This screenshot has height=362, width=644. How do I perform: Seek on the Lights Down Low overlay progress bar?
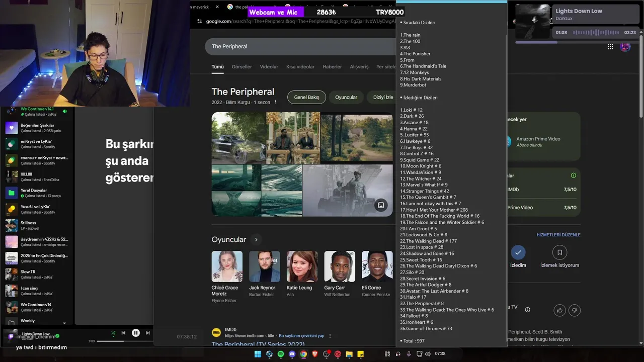[576, 42]
